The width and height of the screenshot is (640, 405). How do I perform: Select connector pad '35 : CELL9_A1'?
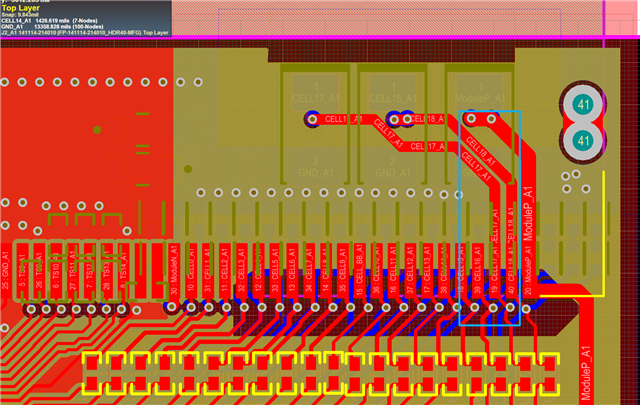(x=342, y=271)
